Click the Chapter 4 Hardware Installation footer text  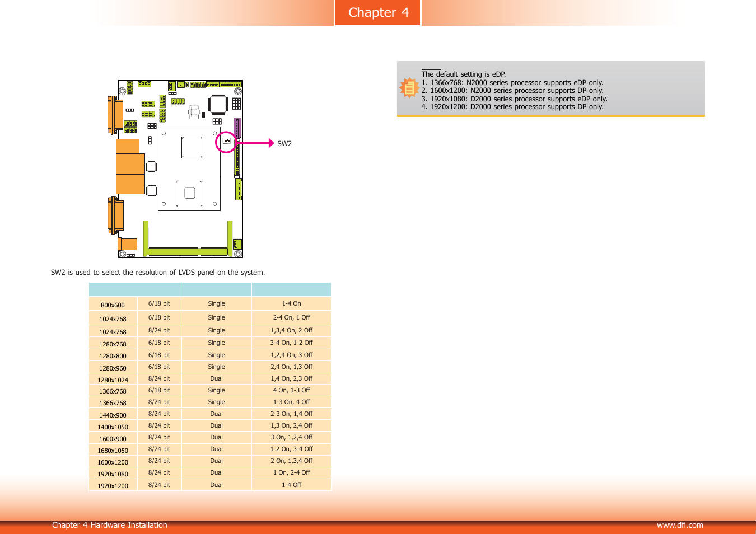[x=110, y=525]
